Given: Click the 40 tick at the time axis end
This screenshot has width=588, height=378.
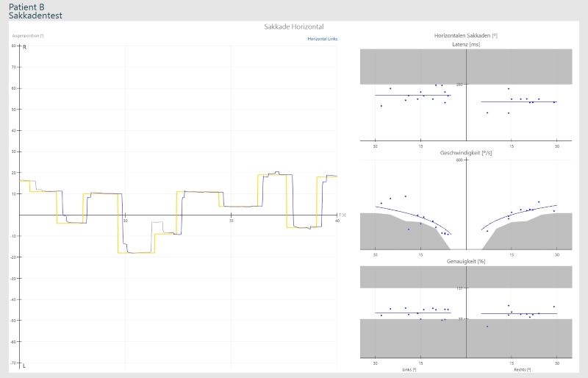Looking at the screenshot, I should point(337,221).
